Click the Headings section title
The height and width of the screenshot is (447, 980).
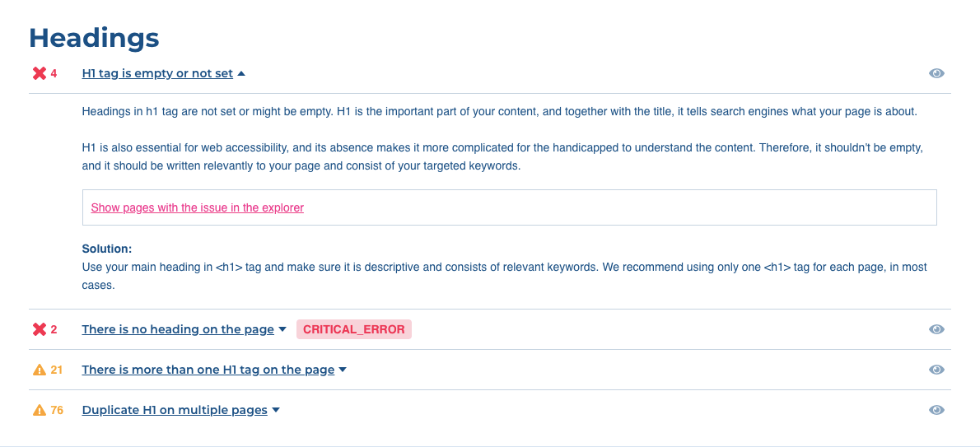point(95,38)
